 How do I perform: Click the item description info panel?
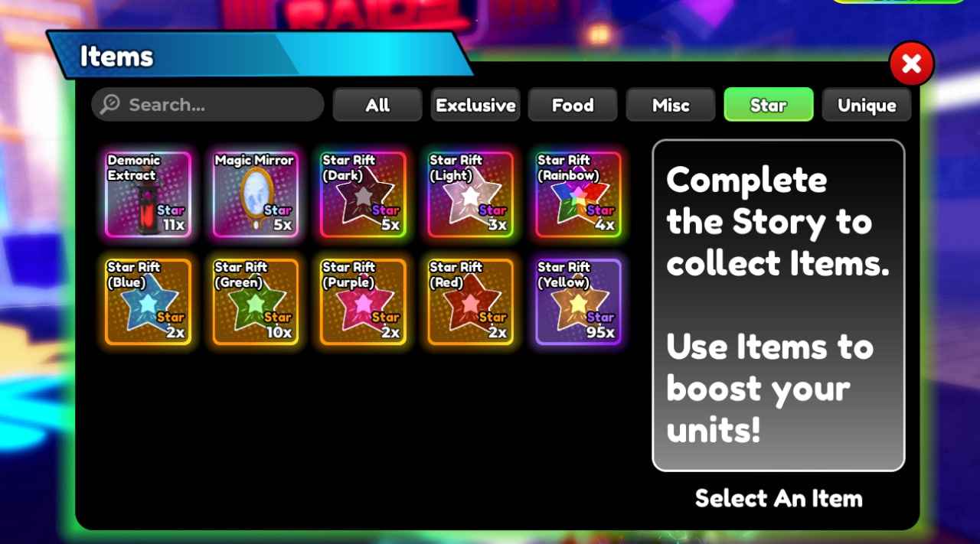(779, 305)
